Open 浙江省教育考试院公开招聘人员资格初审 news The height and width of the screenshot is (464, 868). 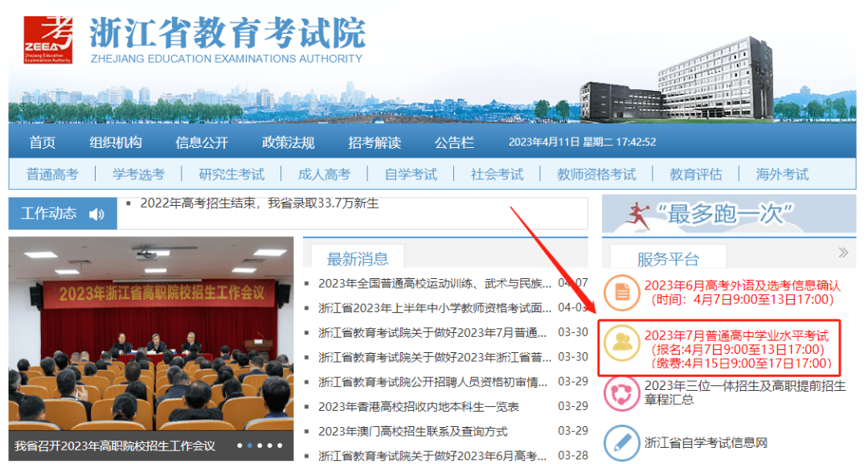click(x=432, y=382)
